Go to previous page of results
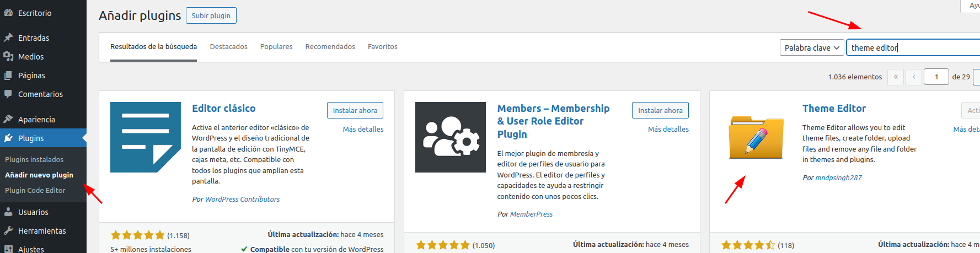980x253 pixels. tap(914, 77)
